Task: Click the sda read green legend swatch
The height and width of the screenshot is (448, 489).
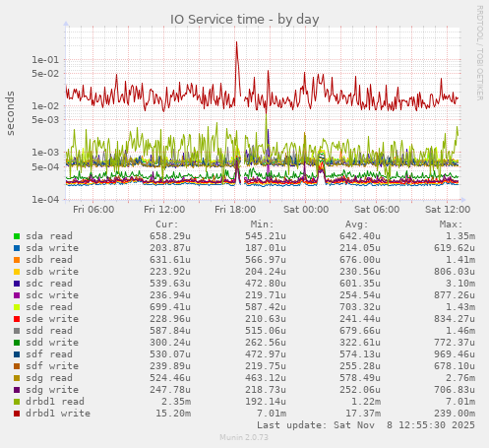Action: pyautogui.click(x=17, y=236)
